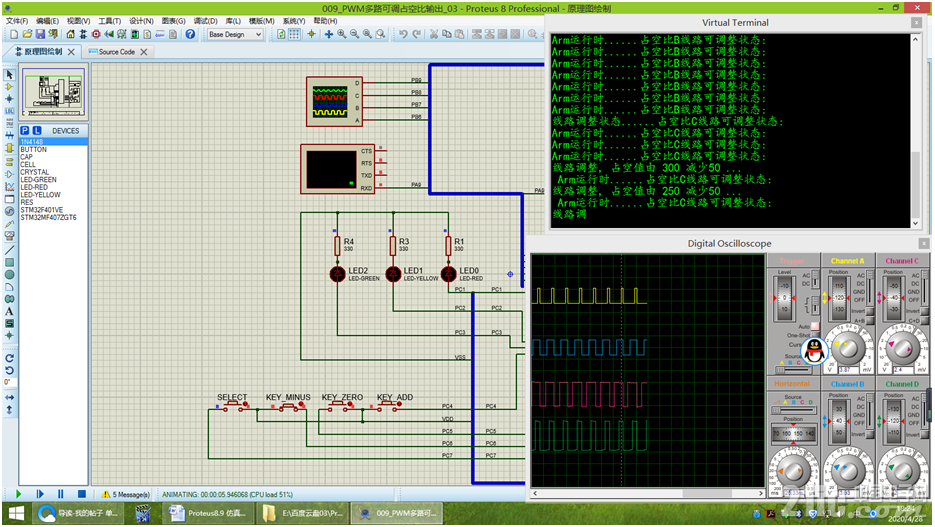The height and width of the screenshot is (527, 935).
Task: Click the Rotate anticlockwise icon
Action: click(10, 370)
